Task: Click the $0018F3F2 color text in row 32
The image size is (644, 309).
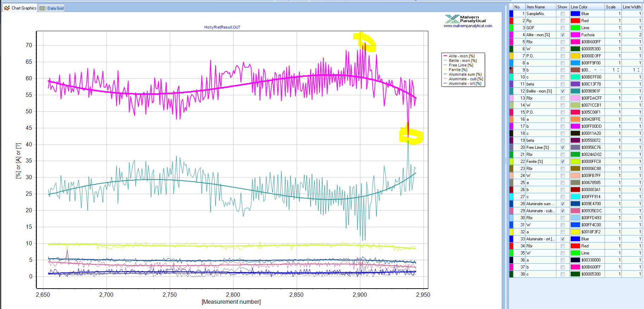Action: click(591, 232)
